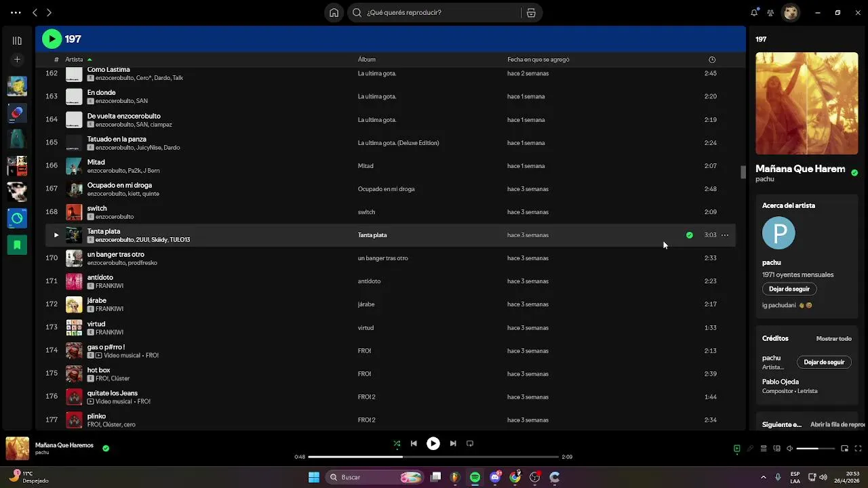Select the track 'switch'
The image size is (868, 488).
point(97,208)
